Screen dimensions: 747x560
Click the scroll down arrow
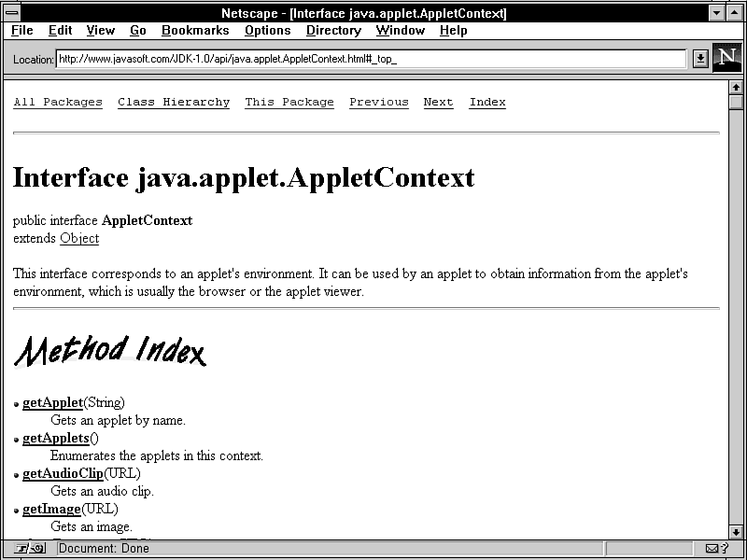point(736,531)
